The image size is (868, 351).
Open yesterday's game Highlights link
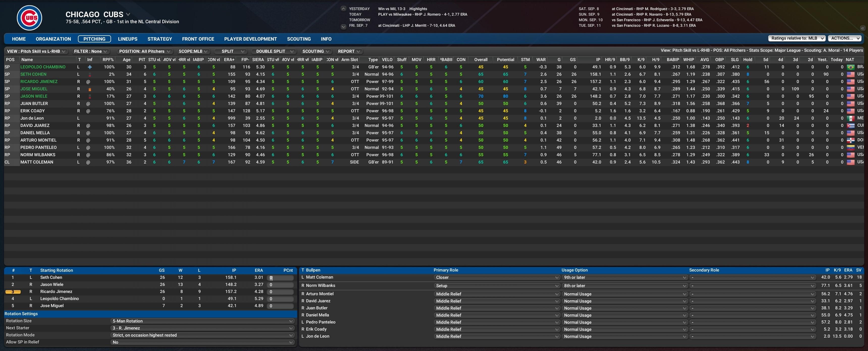point(418,9)
